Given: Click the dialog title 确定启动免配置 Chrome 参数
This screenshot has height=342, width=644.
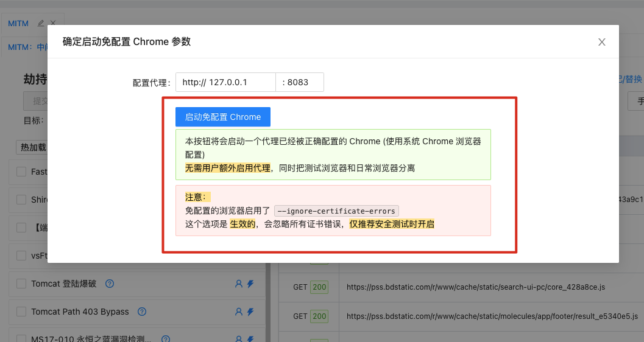Looking at the screenshot, I should (127, 42).
